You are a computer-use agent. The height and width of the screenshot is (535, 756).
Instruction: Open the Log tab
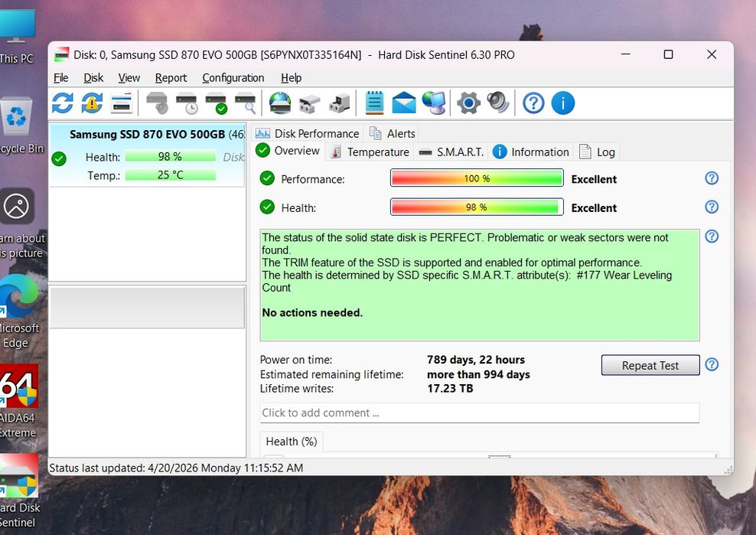click(x=597, y=152)
